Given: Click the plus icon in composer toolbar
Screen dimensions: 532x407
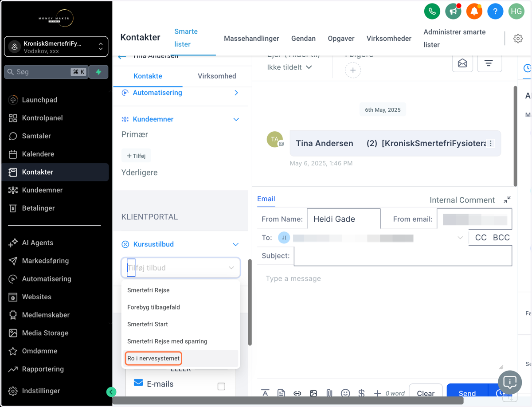Looking at the screenshot, I should pyautogui.click(x=377, y=393).
